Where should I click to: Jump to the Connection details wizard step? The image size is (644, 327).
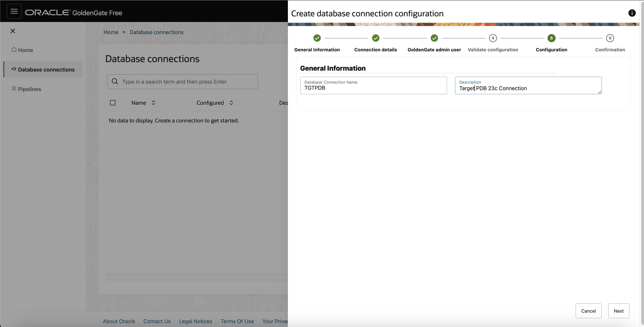pos(375,38)
